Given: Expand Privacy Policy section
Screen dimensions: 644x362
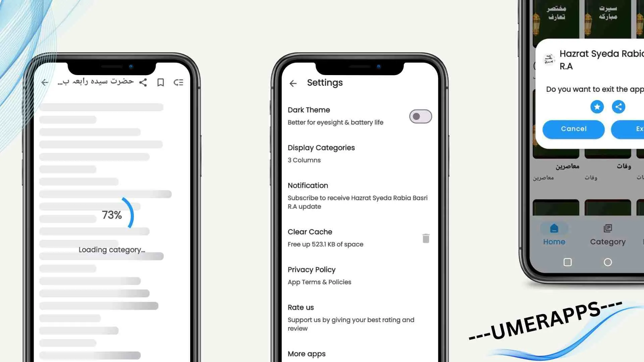Looking at the screenshot, I should click(x=311, y=269).
